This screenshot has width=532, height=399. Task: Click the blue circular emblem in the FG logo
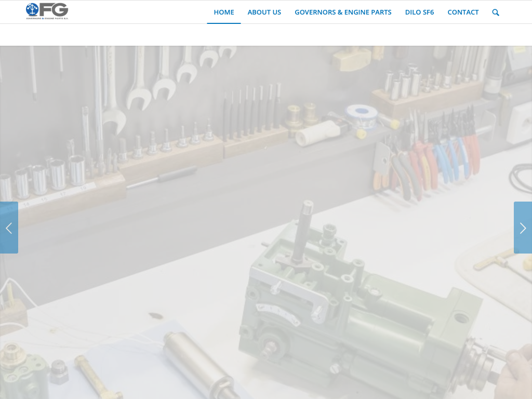click(32, 9)
